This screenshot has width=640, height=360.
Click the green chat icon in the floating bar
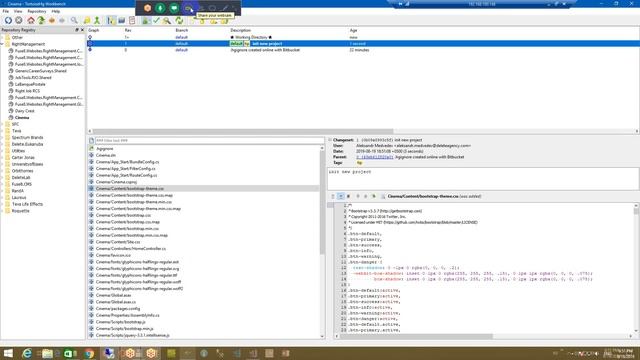click(174, 8)
